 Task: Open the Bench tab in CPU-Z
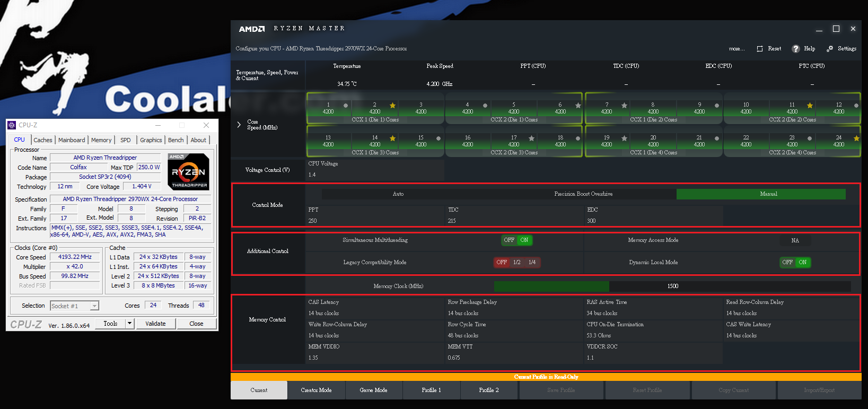pyautogui.click(x=176, y=140)
